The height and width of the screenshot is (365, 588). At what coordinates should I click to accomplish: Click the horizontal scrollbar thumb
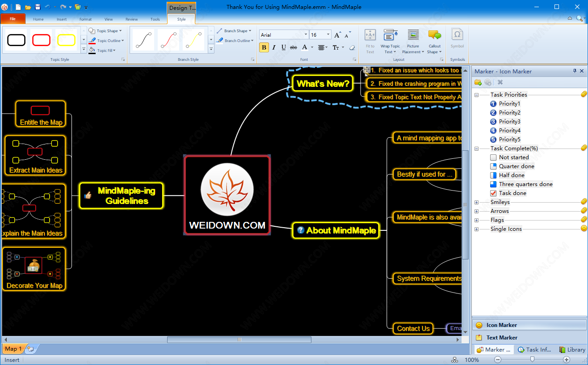(x=239, y=340)
